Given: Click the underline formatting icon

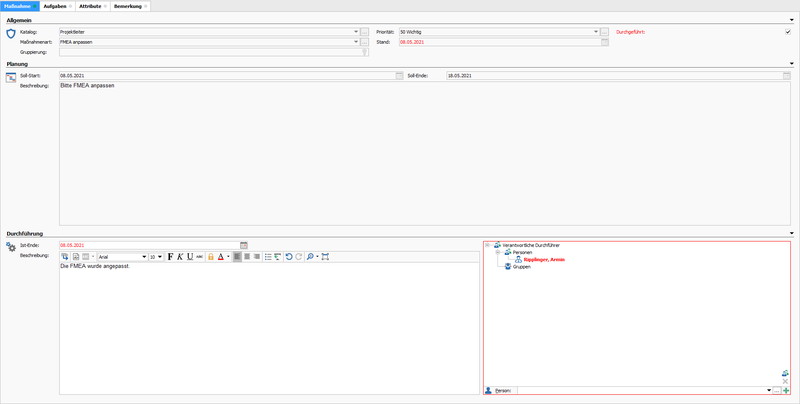Looking at the screenshot, I should point(190,257).
